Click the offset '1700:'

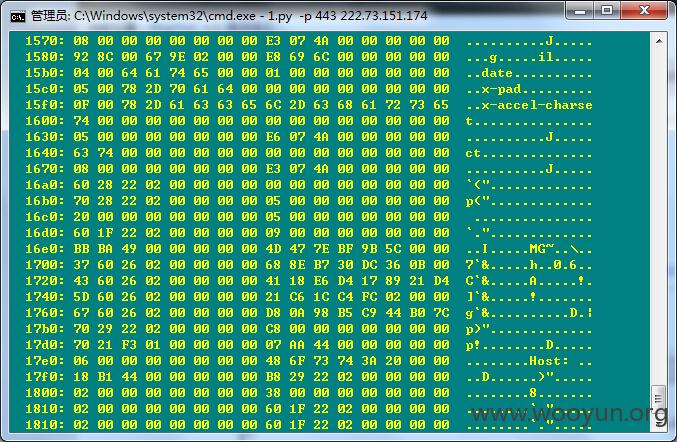[x=44, y=265]
